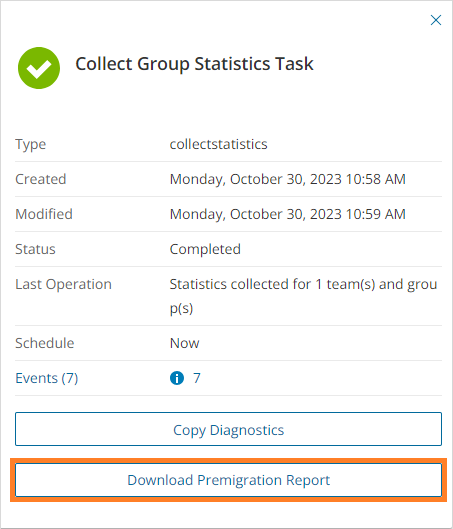Select the Modified date value 10:59 AM
The height and width of the screenshot is (529, 453).
pos(288,214)
